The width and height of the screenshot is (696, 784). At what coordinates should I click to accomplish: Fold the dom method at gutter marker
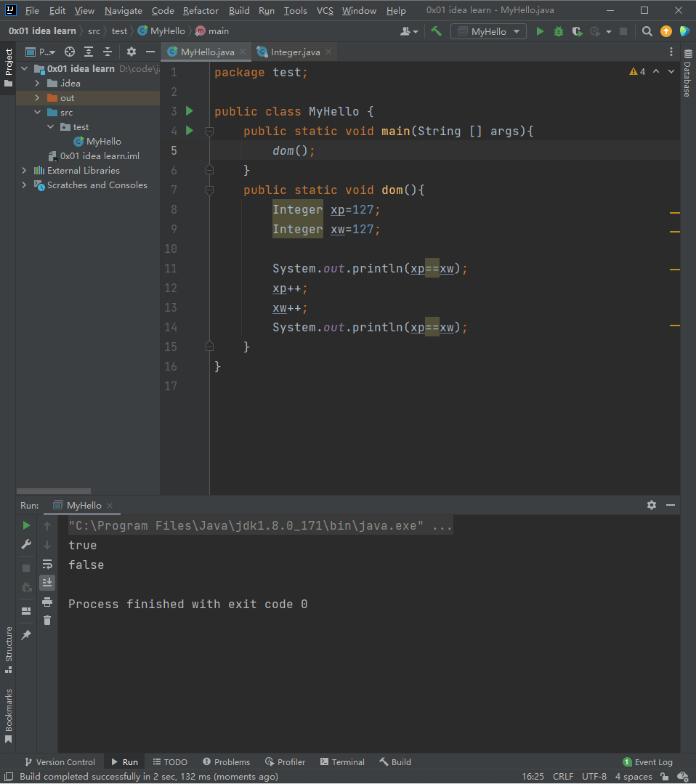click(x=209, y=190)
